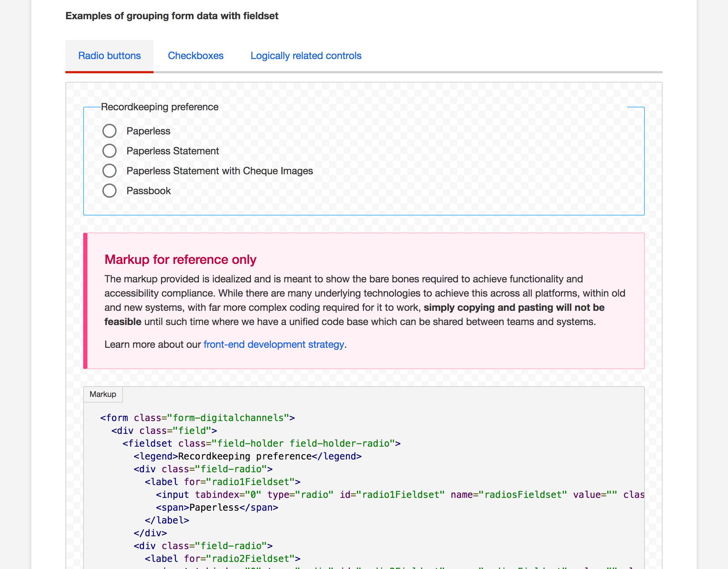Click the label for radio2Fieldset code line
728x569 pixels.
223,559
